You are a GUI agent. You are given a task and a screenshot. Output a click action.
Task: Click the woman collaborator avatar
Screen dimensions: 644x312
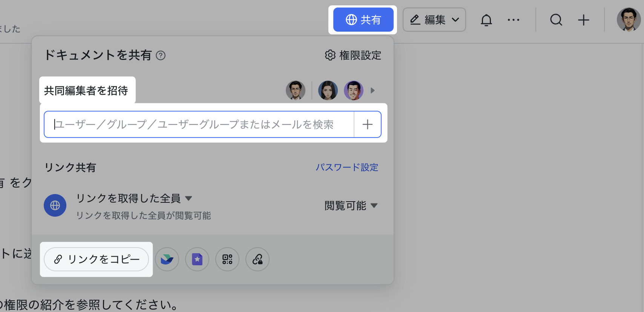click(x=328, y=90)
